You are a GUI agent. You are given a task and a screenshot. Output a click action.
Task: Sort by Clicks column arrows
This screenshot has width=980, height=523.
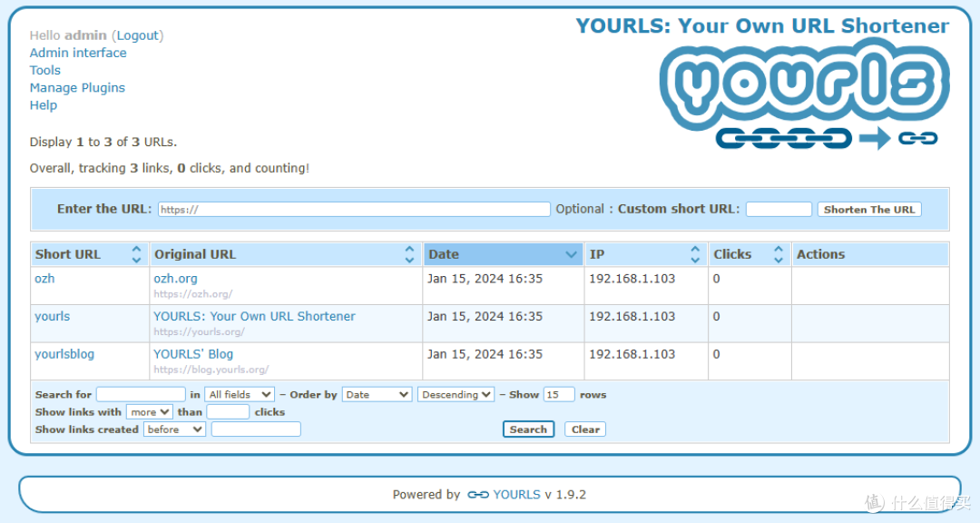(x=778, y=254)
